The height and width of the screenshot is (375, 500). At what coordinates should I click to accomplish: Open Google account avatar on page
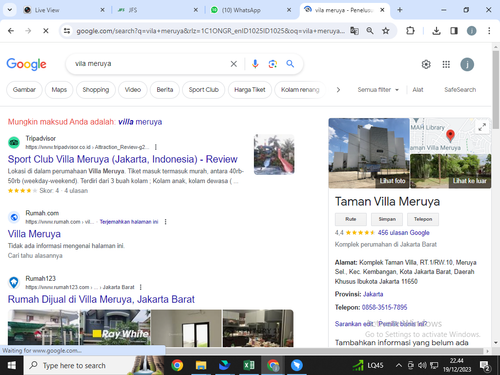(467, 64)
